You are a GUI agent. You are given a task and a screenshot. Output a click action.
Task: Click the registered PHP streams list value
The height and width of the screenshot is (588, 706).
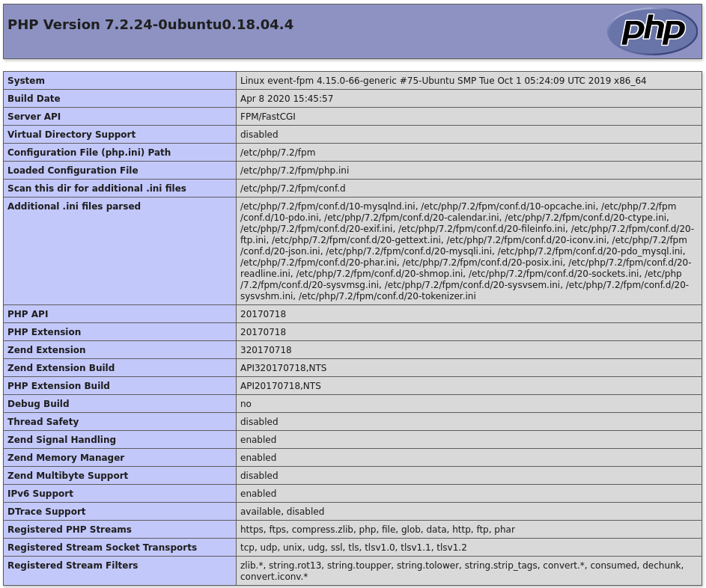pyautogui.click(x=377, y=530)
